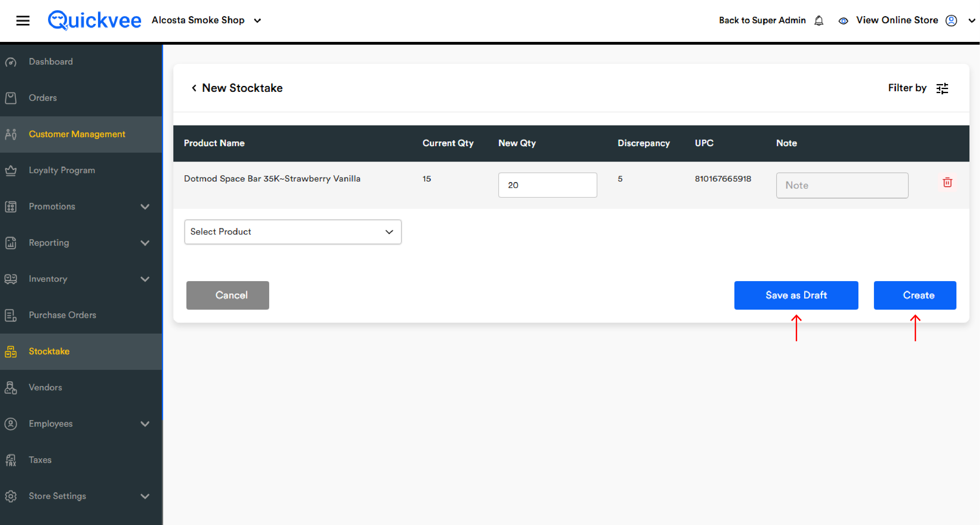Click the Purchase Orders icon
Image resolution: width=980 pixels, height=525 pixels.
[x=11, y=315]
